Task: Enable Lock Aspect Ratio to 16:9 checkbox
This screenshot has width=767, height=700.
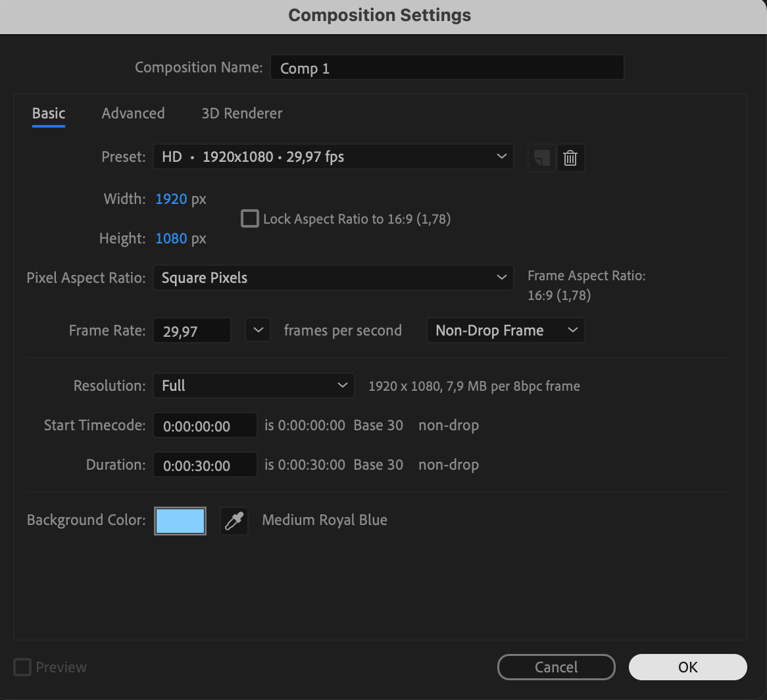Action: click(x=250, y=218)
